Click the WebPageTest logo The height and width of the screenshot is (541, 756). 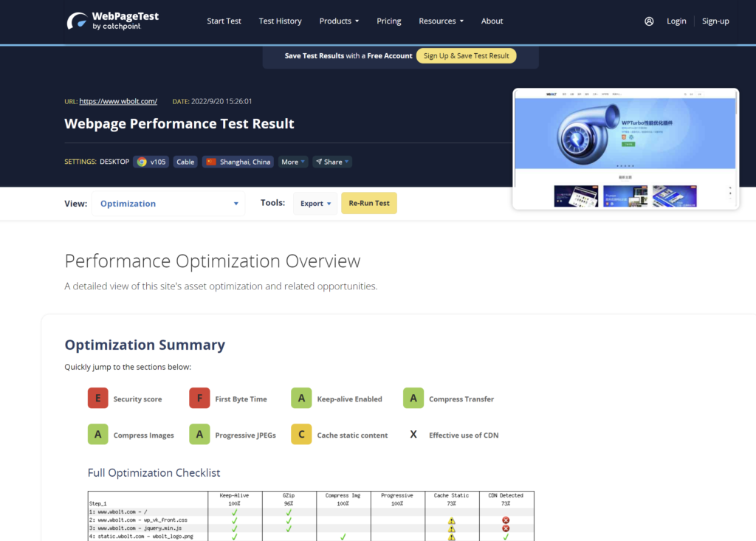pos(112,21)
